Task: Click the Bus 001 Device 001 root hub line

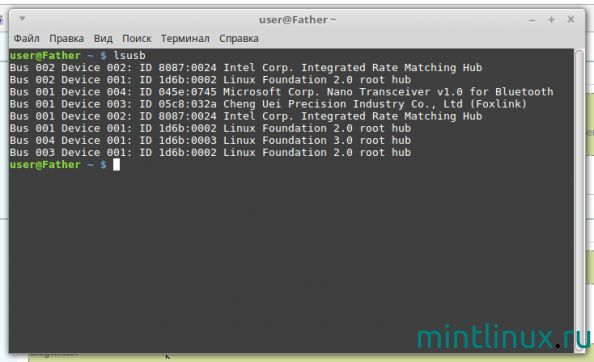Action: tap(210, 128)
